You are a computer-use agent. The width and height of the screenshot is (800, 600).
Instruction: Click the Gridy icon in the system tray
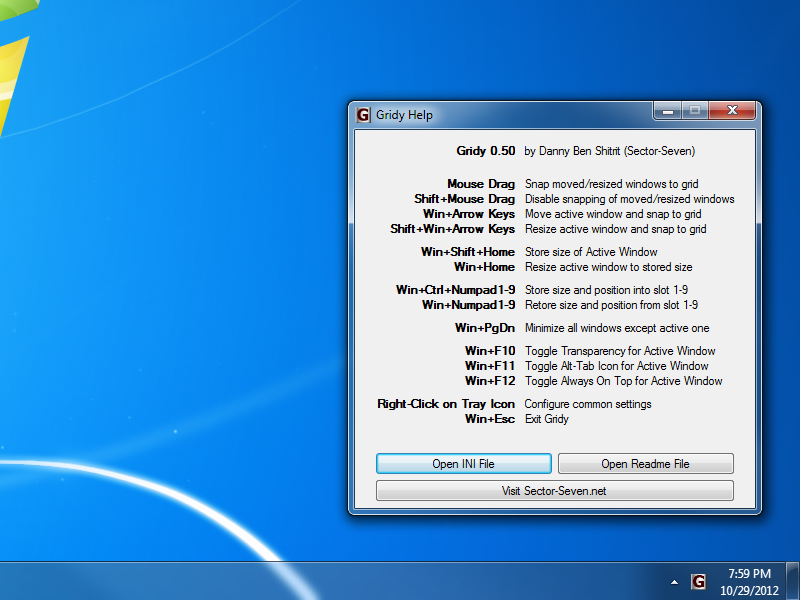[698, 581]
